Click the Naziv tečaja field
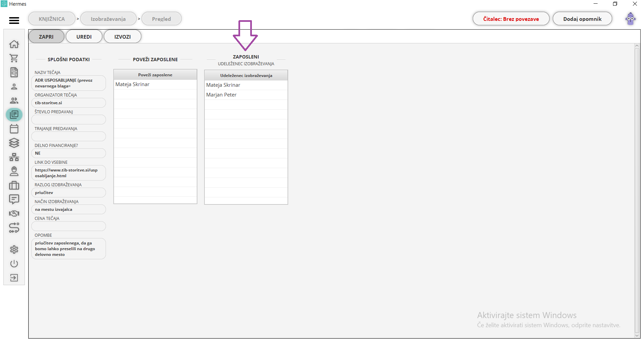 (x=69, y=83)
